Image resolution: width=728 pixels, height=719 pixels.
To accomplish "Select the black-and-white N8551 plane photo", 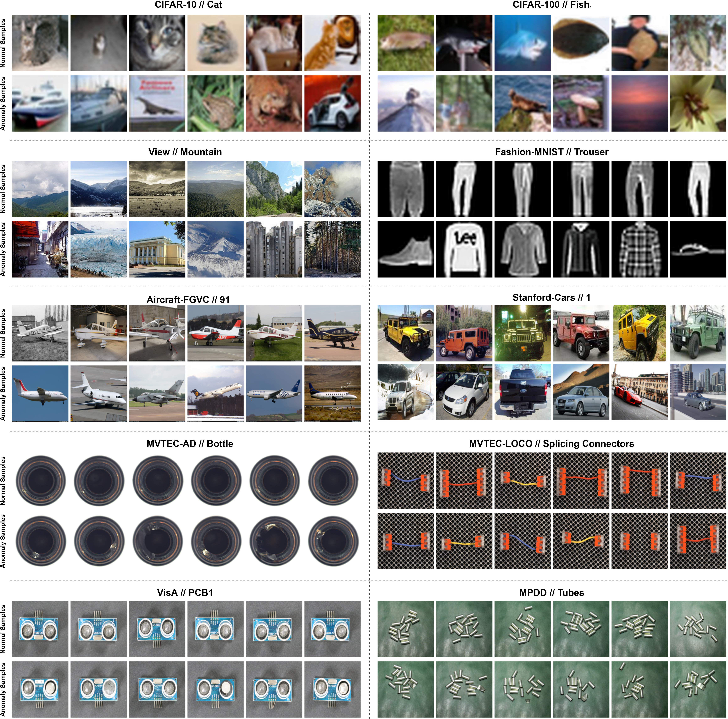I will [x=40, y=333].
